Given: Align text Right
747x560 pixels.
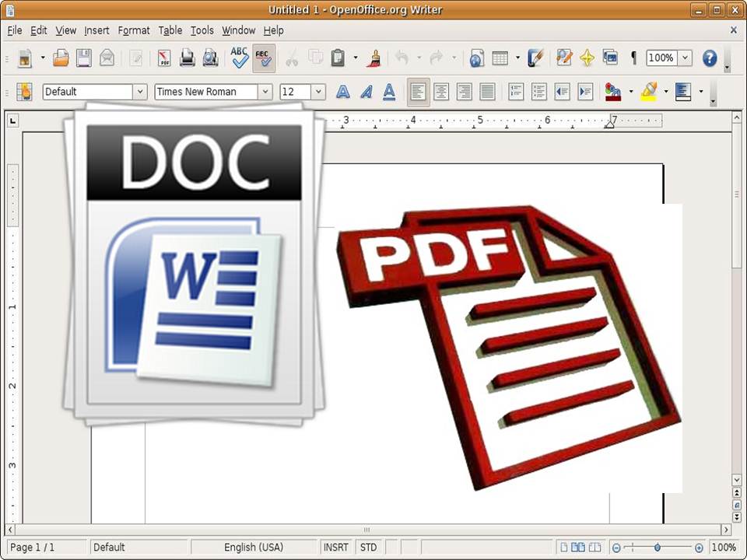Looking at the screenshot, I should click(x=465, y=92).
